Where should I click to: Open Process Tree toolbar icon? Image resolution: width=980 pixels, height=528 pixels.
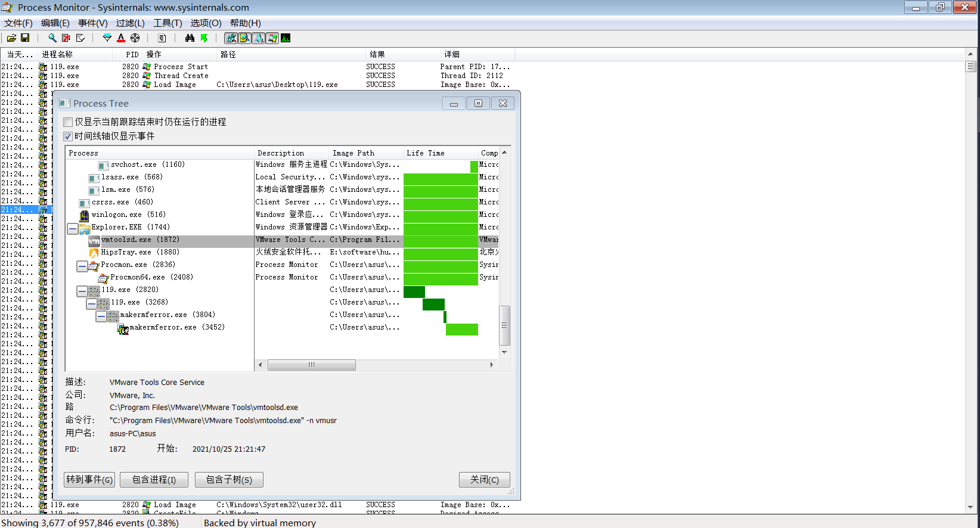[162, 38]
